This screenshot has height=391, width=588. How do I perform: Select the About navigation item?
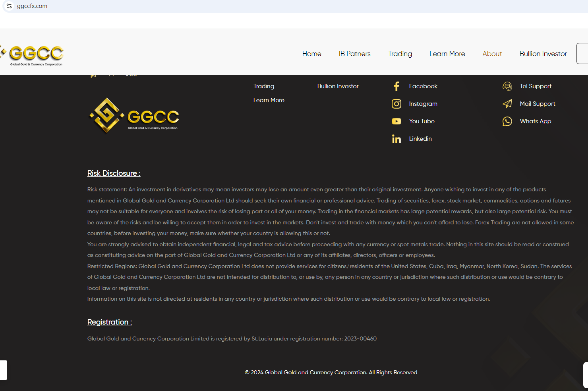pos(492,54)
